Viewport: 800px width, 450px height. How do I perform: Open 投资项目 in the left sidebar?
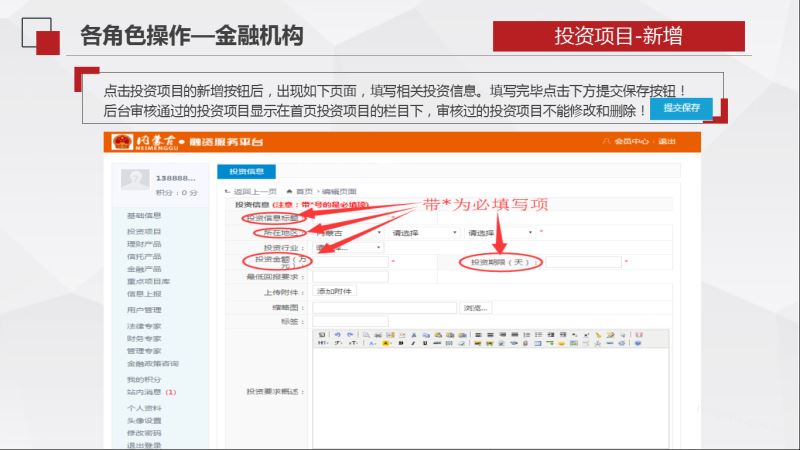click(144, 231)
